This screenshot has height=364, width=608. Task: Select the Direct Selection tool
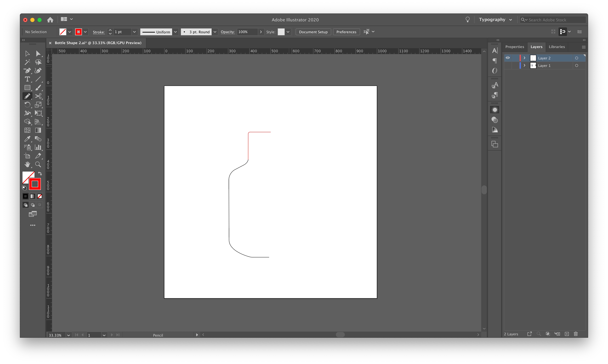click(x=38, y=54)
